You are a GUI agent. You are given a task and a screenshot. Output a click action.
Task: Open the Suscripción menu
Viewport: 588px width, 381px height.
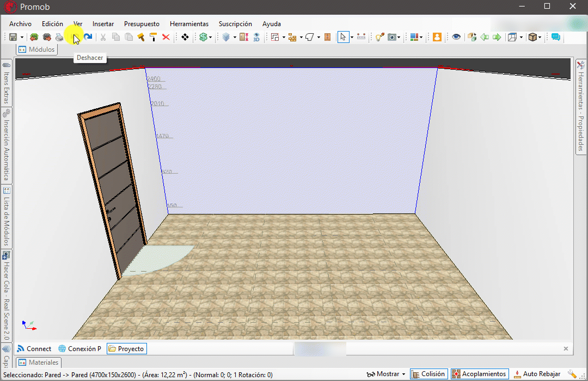236,23
